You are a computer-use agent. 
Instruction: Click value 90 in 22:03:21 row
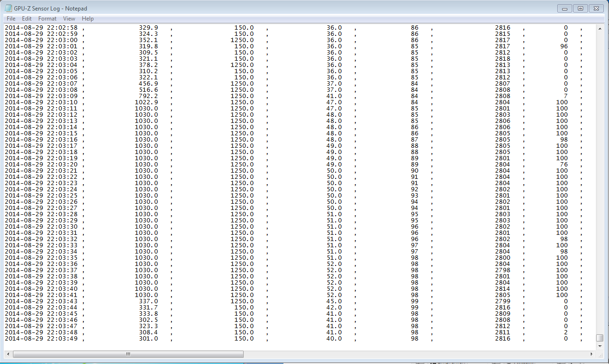tap(415, 171)
